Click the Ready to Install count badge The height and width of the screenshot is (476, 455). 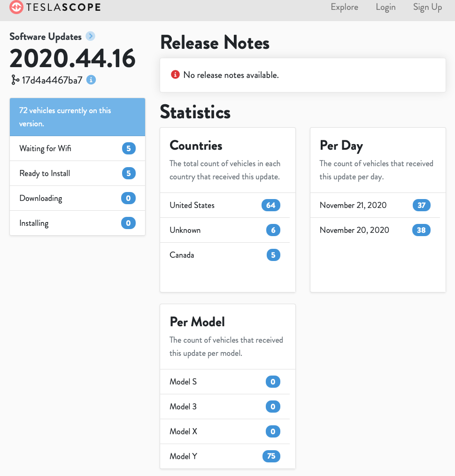pyautogui.click(x=129, y=173)
